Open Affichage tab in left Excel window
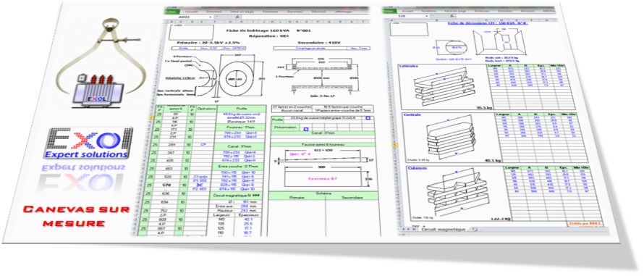The height and width of the screenshot is (276, 644). click(x=343, y=12)
